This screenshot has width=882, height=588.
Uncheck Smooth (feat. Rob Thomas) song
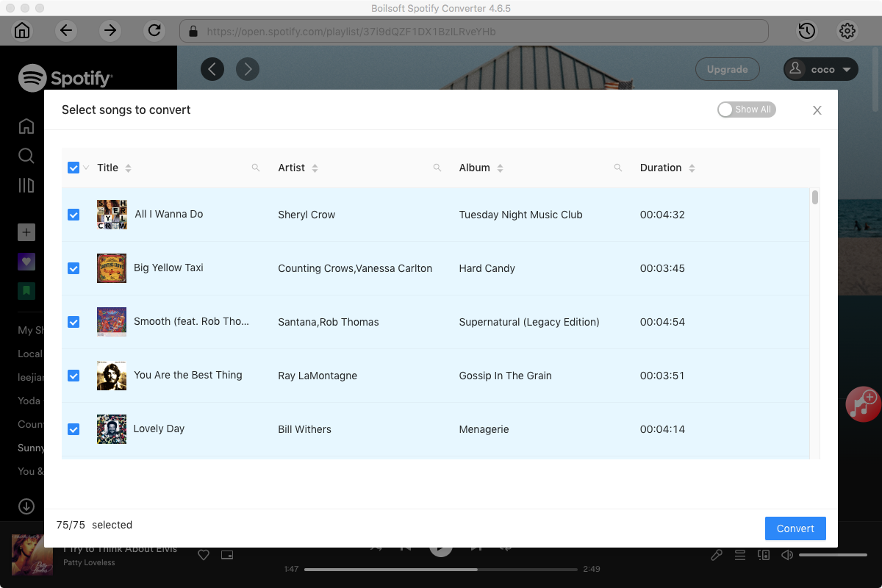click(73, 322)
